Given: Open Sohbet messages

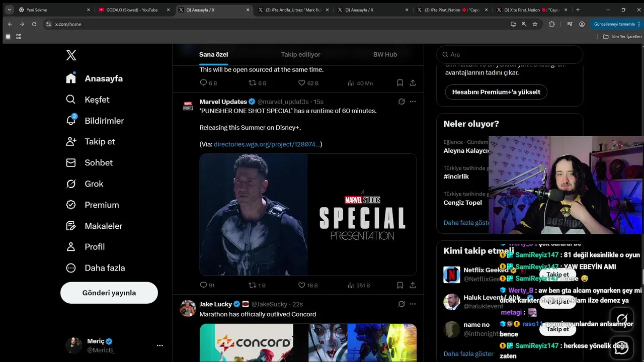Looking at the screenshot, I should pyautogui.click(x=89, y=162).
